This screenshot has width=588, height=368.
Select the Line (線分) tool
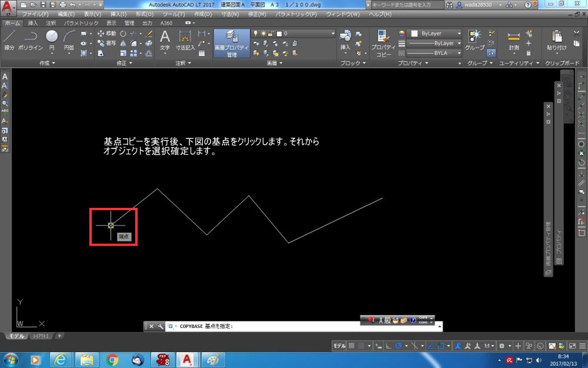pyautogui.click(x=9, y=41)
